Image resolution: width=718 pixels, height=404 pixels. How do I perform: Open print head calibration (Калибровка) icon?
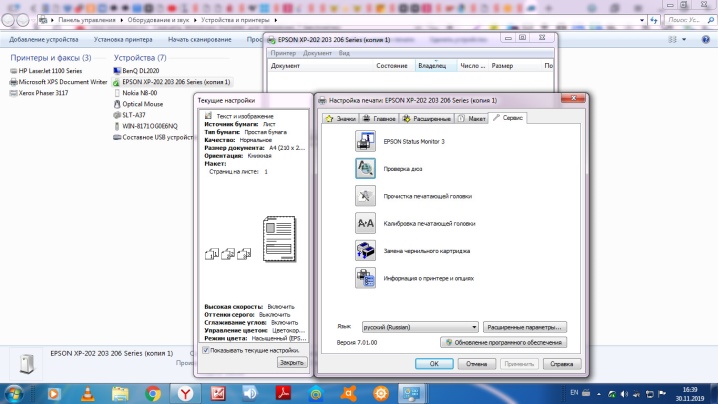point(365,224)
